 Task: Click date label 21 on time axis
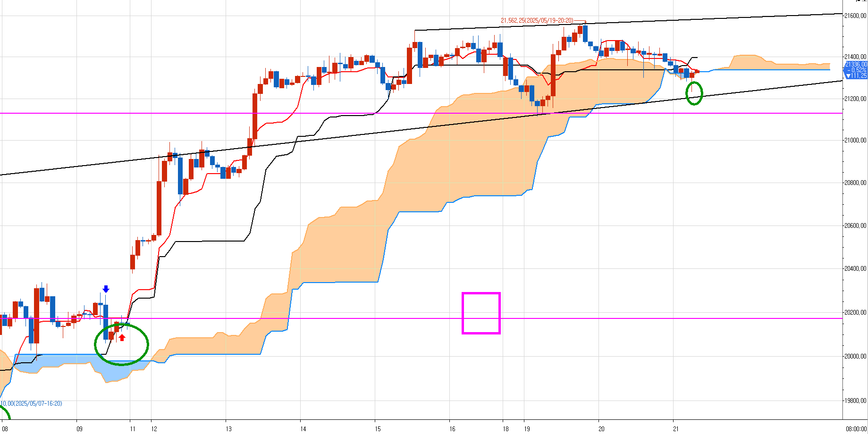[676, 429]
